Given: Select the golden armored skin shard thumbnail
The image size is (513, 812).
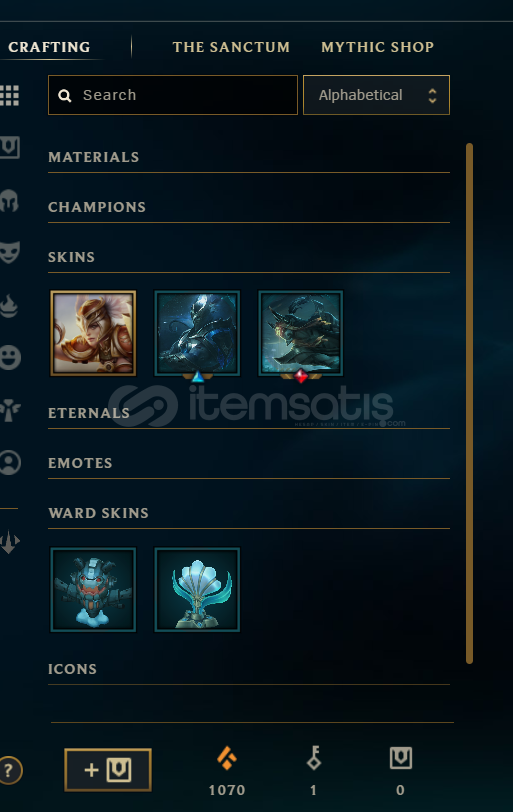Looking at the screenshot, I should pyautogui.click(x=93, y=333).
